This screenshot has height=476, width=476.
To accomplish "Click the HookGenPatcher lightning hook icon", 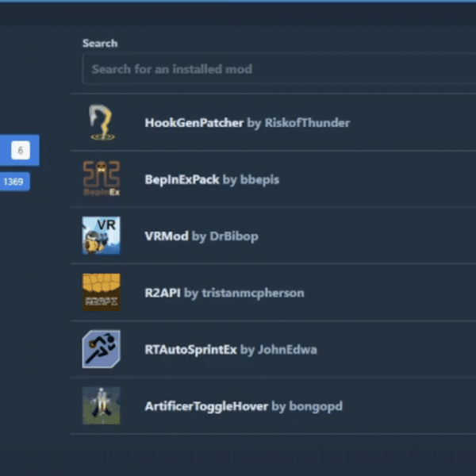I will coord(102,122).
